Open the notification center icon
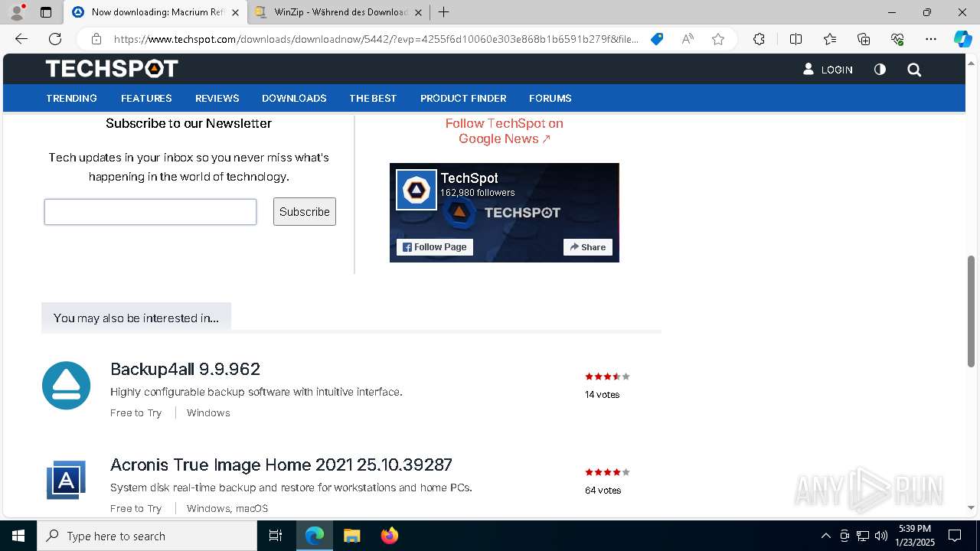The height and width of the screenshot is (551, 980). point(955,536)
